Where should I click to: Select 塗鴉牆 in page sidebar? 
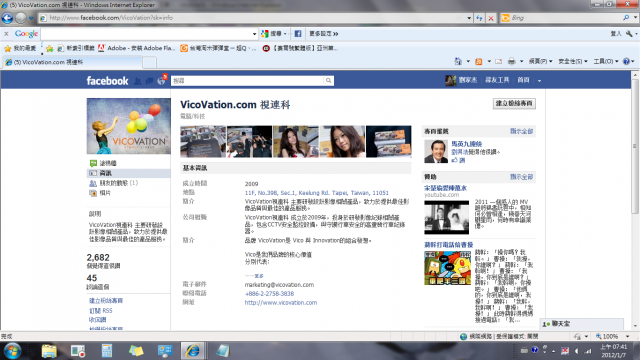[108, 163]
